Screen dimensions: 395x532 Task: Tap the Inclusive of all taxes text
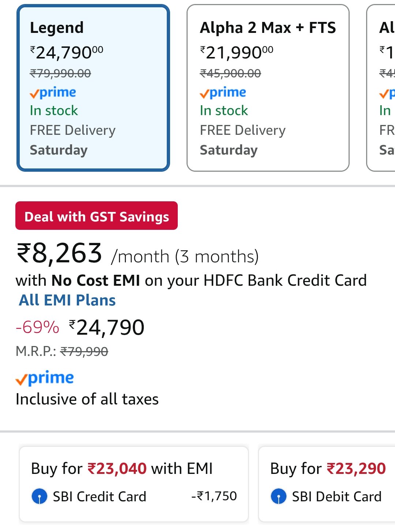pyautogui.click(x=87, y=399)
